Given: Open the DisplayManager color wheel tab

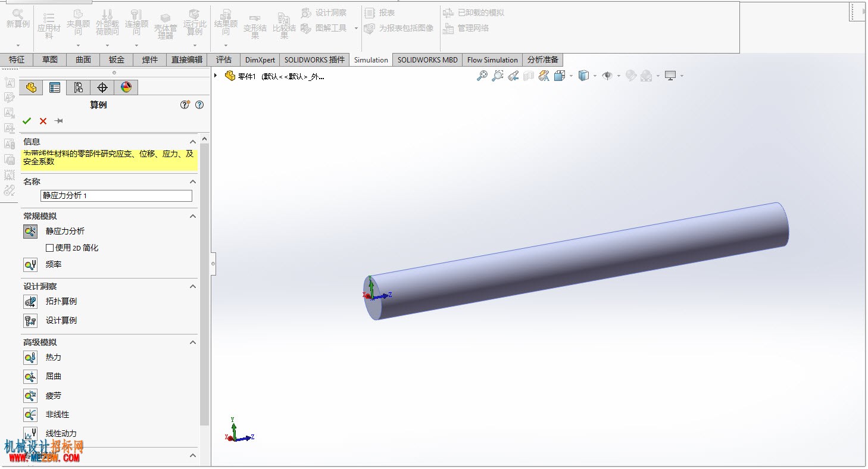Looking at the screenshot, I should click(x=126, y=87).
